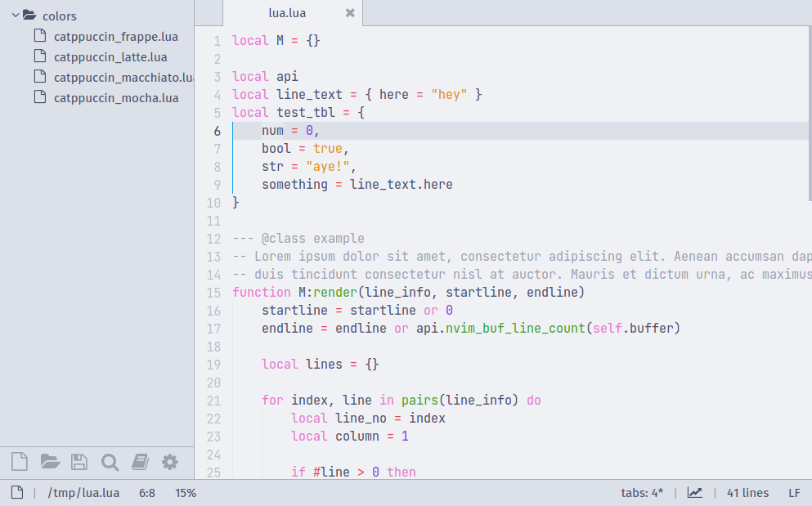Click the word test_tbl on line 5
This screenshot has width=812, height=506.
click(x=306, y=113)
